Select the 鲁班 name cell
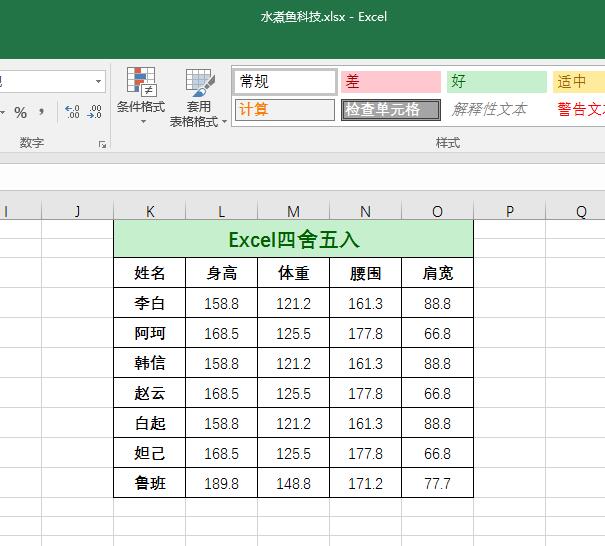Viewport: 605px width, 546px height. [x=150, y=483]
